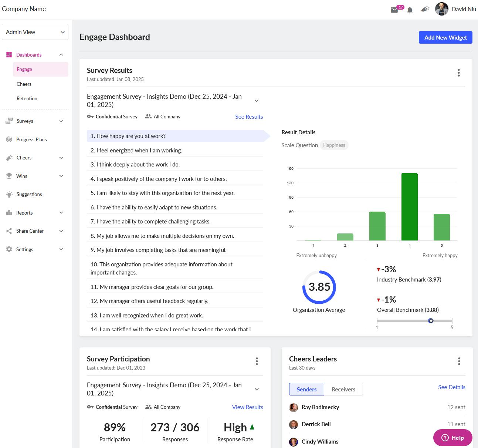Click the benchmark slider marker
Image resolution: width=478 pixels, height=448 pixels.
[x=431, y=321]
